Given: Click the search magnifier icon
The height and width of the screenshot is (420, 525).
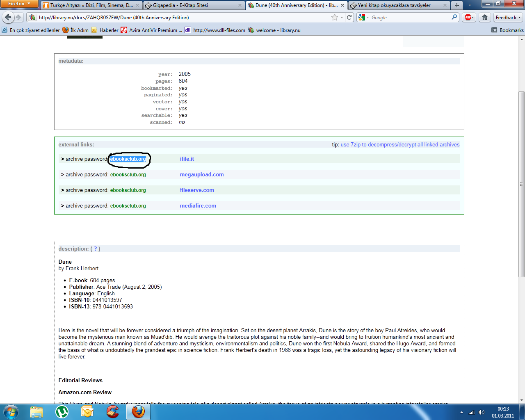Looking at the screenshot, I should coord(454,17).
